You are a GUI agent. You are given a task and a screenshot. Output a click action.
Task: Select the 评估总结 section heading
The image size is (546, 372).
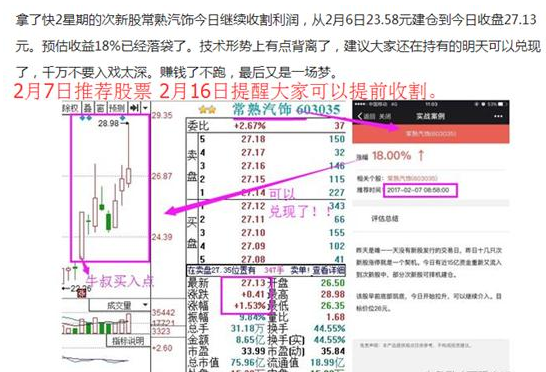coord(385,218)
